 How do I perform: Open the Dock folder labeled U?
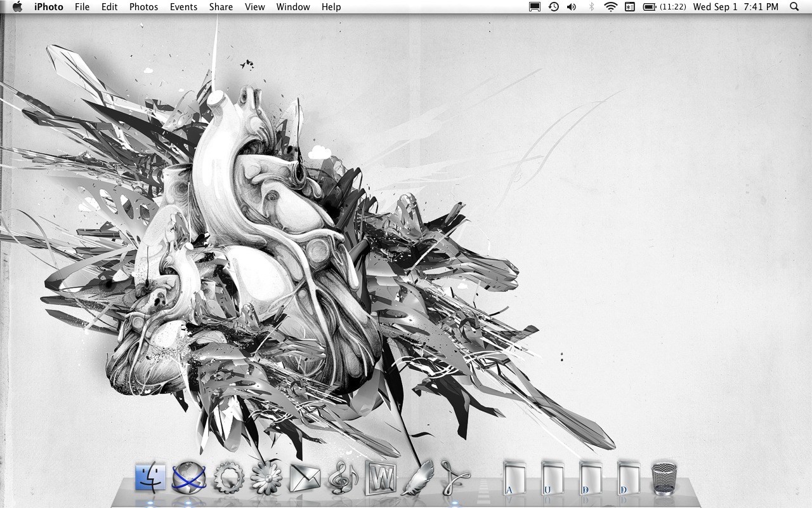553,478
